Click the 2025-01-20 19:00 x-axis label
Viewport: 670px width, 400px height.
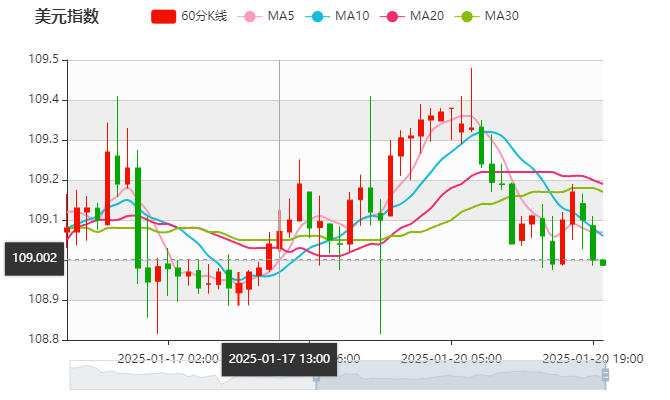click(590, 356)
